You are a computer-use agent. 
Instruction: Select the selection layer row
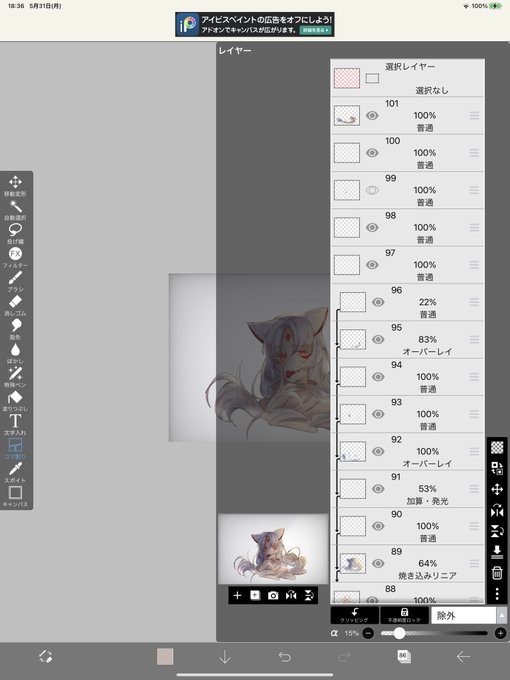pos(408,78)
